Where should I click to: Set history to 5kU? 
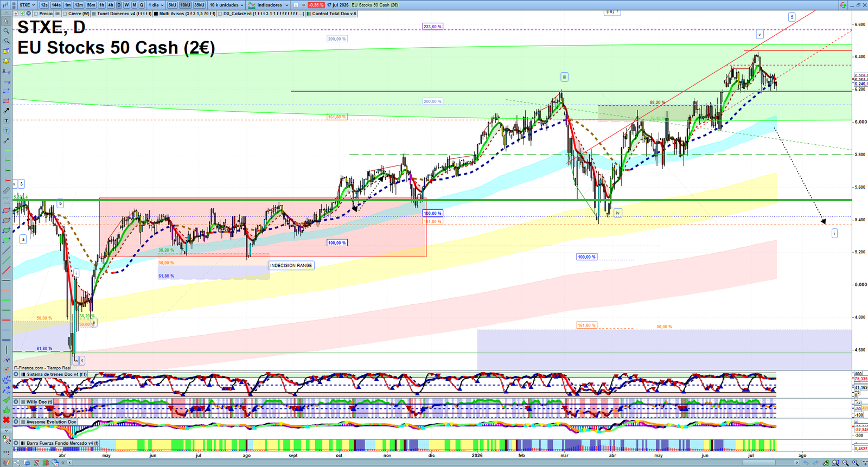coord(173,5)
